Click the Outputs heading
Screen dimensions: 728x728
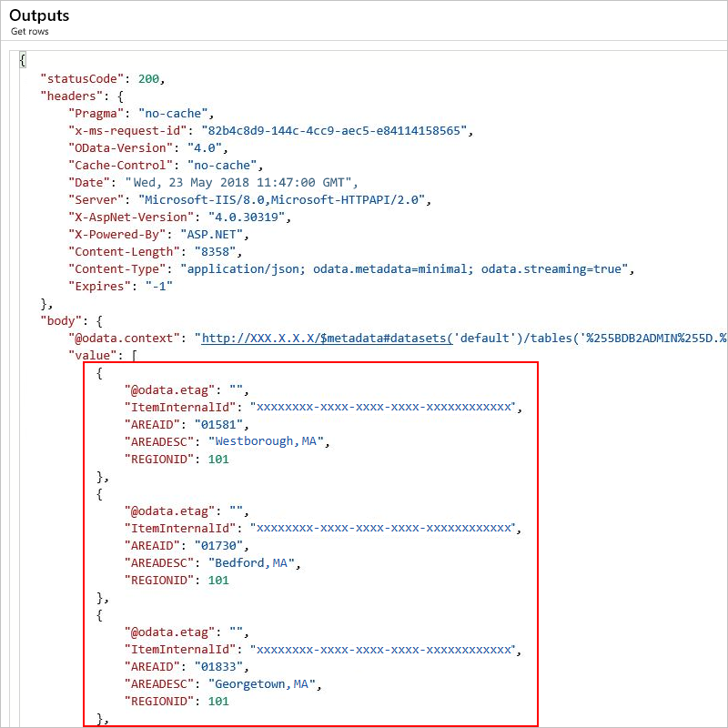pyautogui.click(x=39, y=15)
